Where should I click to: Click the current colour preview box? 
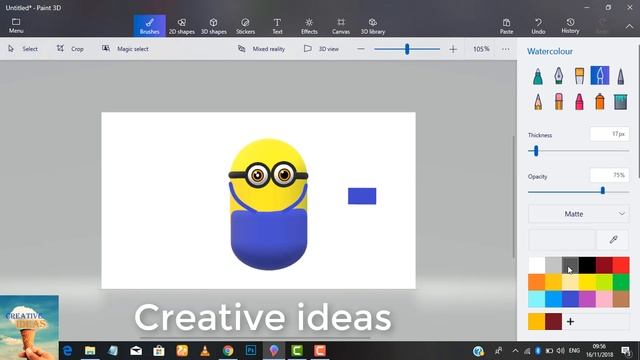pyautogui.click(x=561, y=240)
